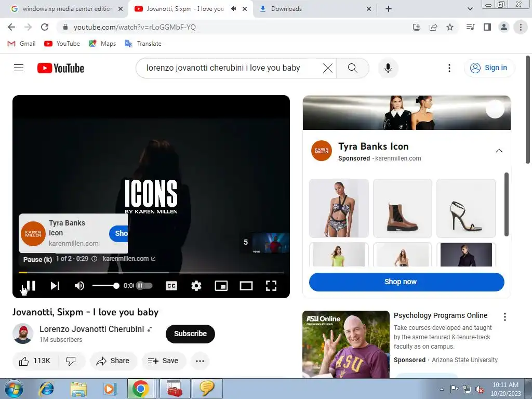Share this page icon in address bar
Image resolution: width=532 pixels, height=399 pixels.
pos(433,27)
